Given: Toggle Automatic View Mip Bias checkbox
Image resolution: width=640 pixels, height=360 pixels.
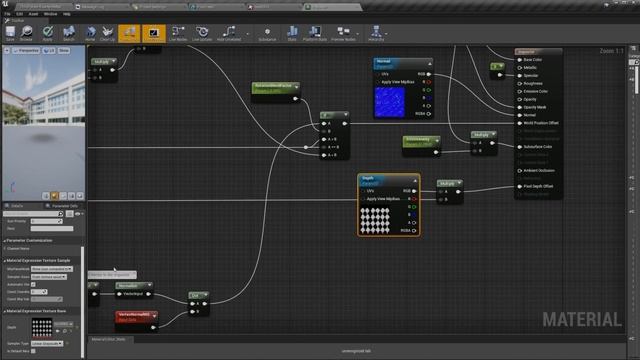Looking at the screenshot, I should point(33,284).
